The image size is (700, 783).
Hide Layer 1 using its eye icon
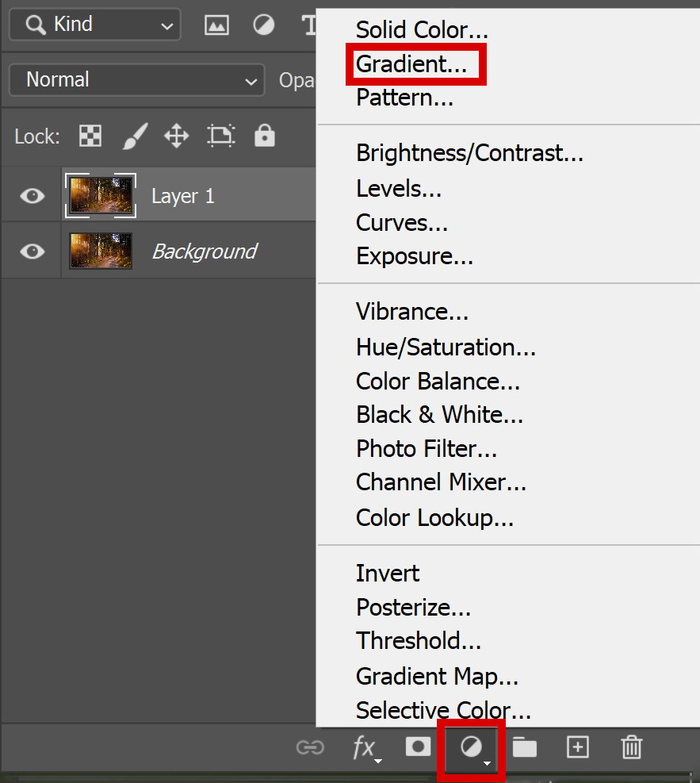pos(33,196)
